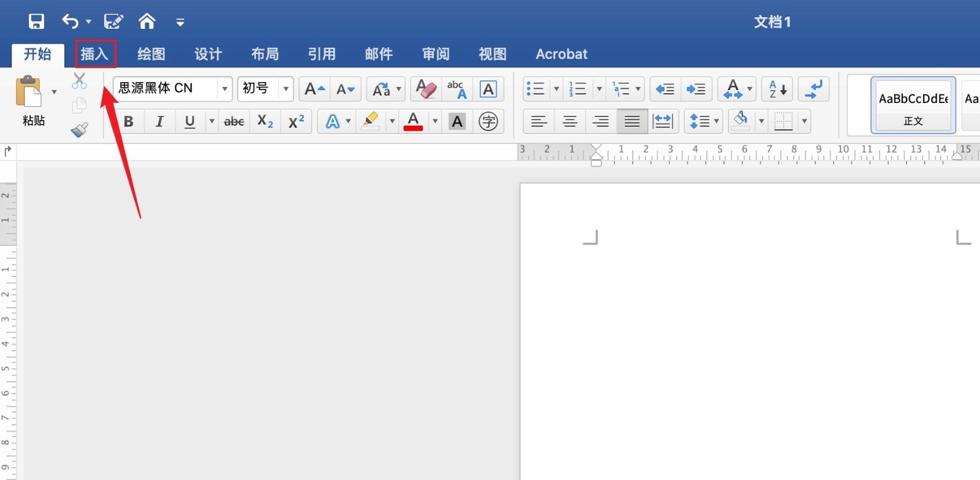The image size is (980, 480).
Task: Open the Customize Quick Access Toolbar dropdown
Action: point(180,23)
